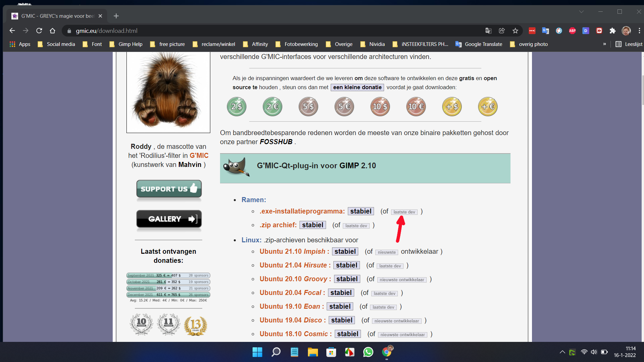Download stabiel for Ubuntu 20.10 Groovy
This screenshot has width=644, height=362.
point(347,279)
